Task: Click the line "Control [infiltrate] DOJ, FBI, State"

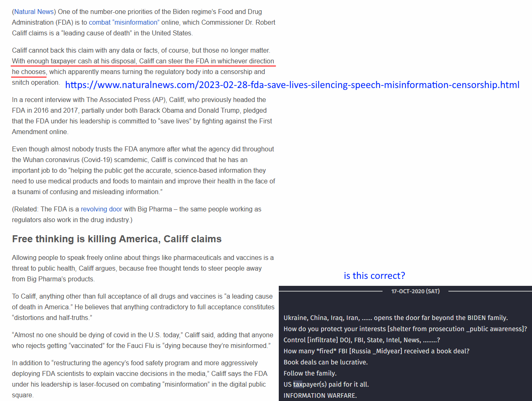Action: click(362, 340)
